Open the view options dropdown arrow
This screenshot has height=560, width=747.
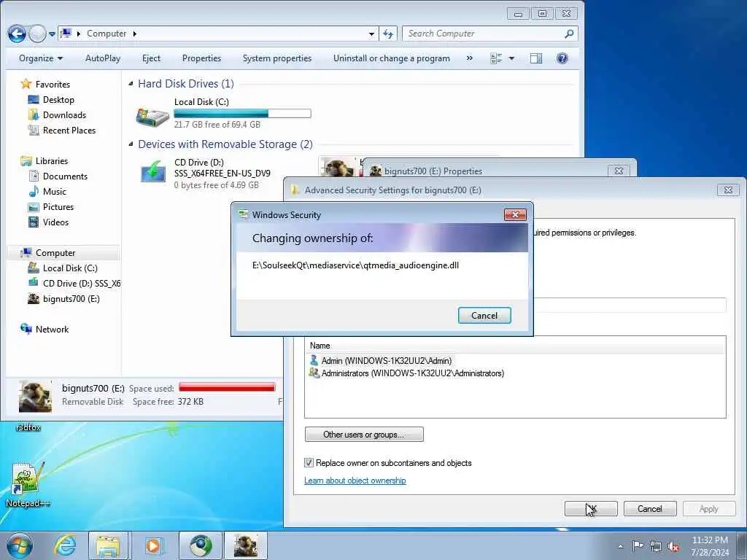[511, 58]
